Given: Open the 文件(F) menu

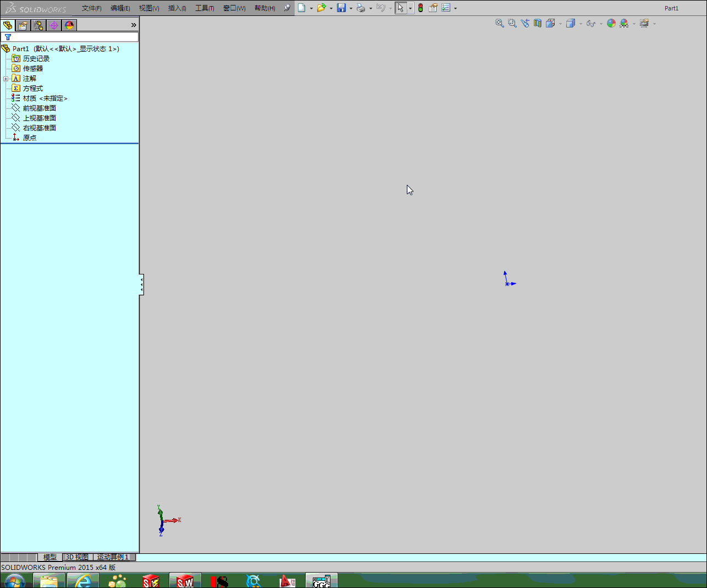Looking at the screenshot, I should [x=91, y=8].
